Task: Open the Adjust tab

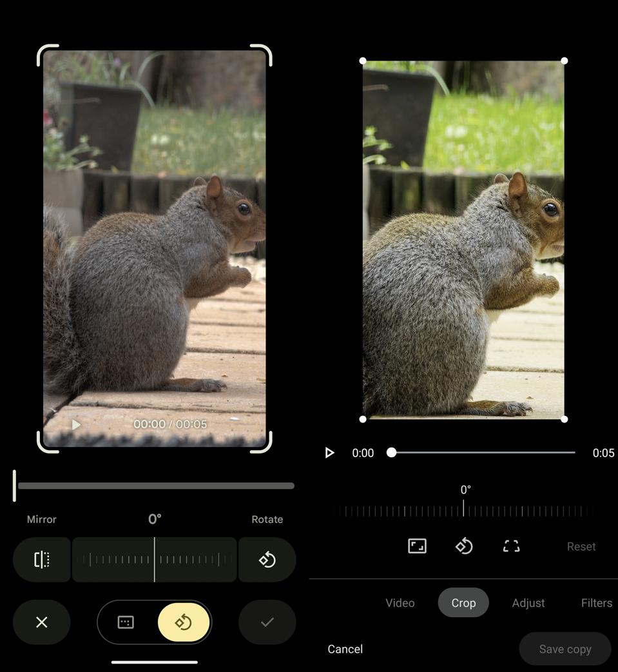Action: click(528, 603)
